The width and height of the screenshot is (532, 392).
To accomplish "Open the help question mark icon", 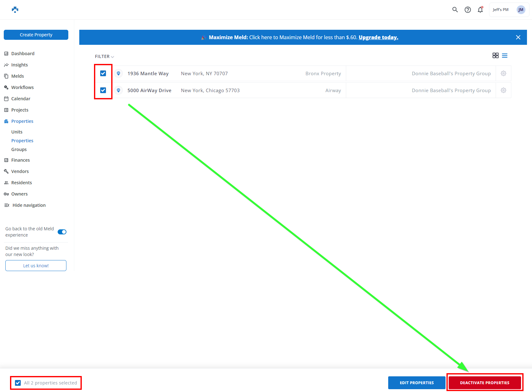I will click(467, 10).
